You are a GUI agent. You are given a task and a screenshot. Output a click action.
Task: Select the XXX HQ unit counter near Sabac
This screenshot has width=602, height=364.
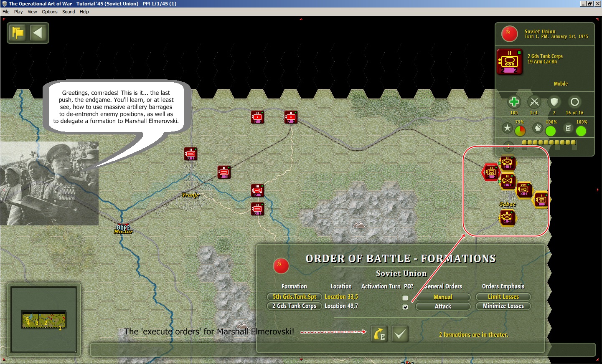523,190
